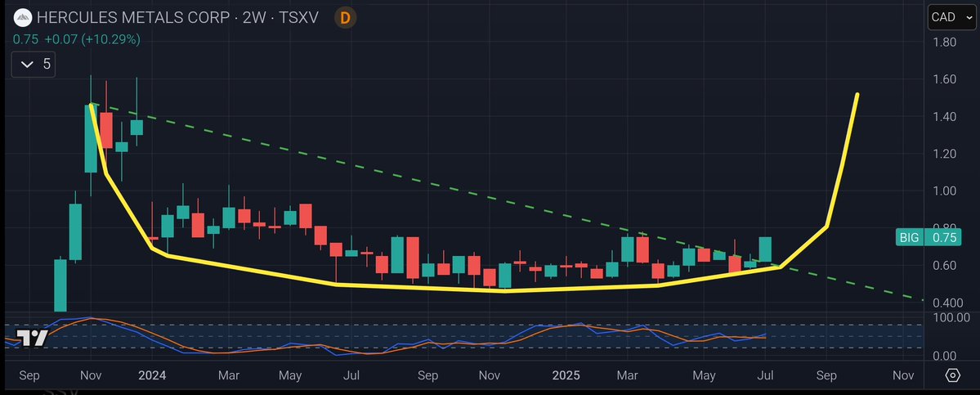The width and height of the screenshot is (980, 395).
Task: Click the first Sep time axis label
Action: pos(29,375)
